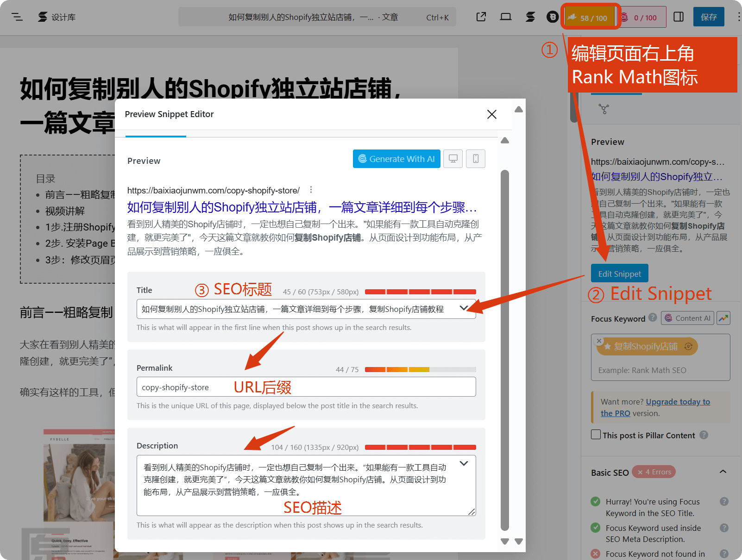Close the Preview Snippet Editor dialog
This screenshot has height=560, width=742.
(492, 114)
